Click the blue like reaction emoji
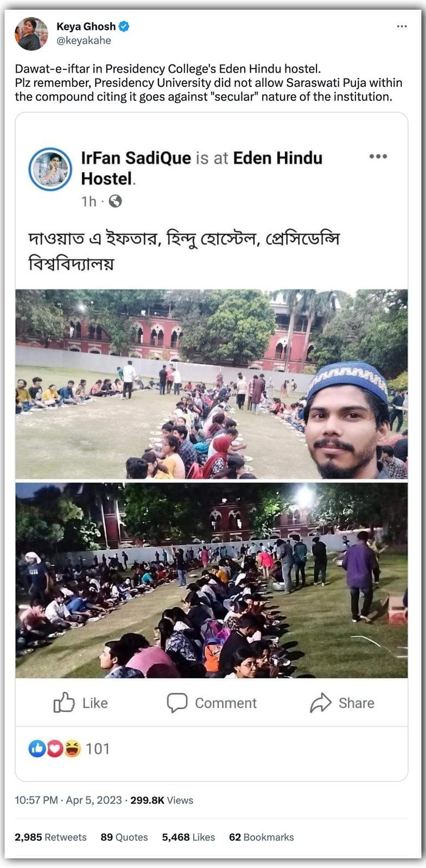 pyautogui.click(x=37, y=749)
